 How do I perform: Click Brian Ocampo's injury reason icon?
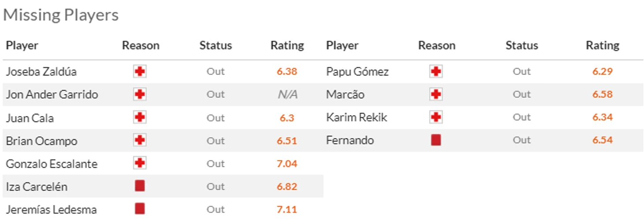pyautogui.click(x=140, y=140)
